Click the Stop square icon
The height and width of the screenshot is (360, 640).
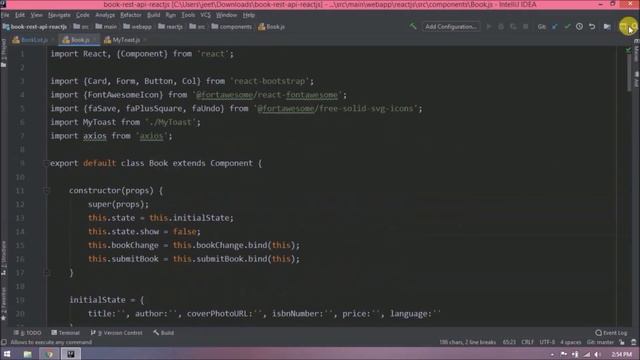point(526,27)
